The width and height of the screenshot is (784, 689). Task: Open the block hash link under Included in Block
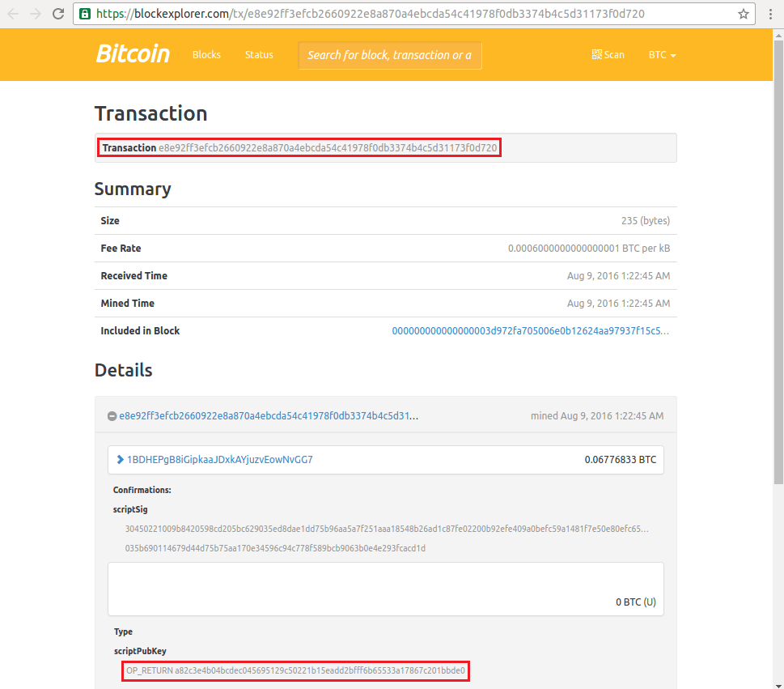pos(532,330)
